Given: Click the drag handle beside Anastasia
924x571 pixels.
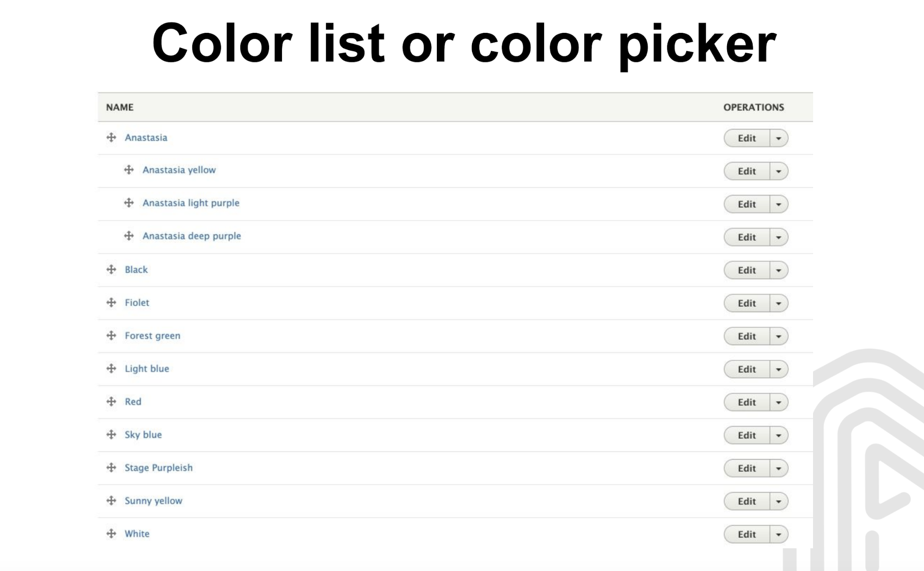Looking at the screenshot, I should 112,137.
